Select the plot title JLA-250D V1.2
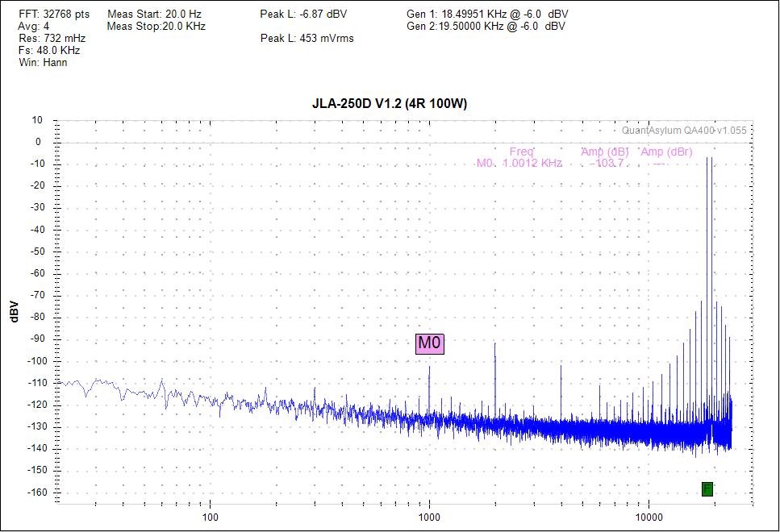 (390, 103)
